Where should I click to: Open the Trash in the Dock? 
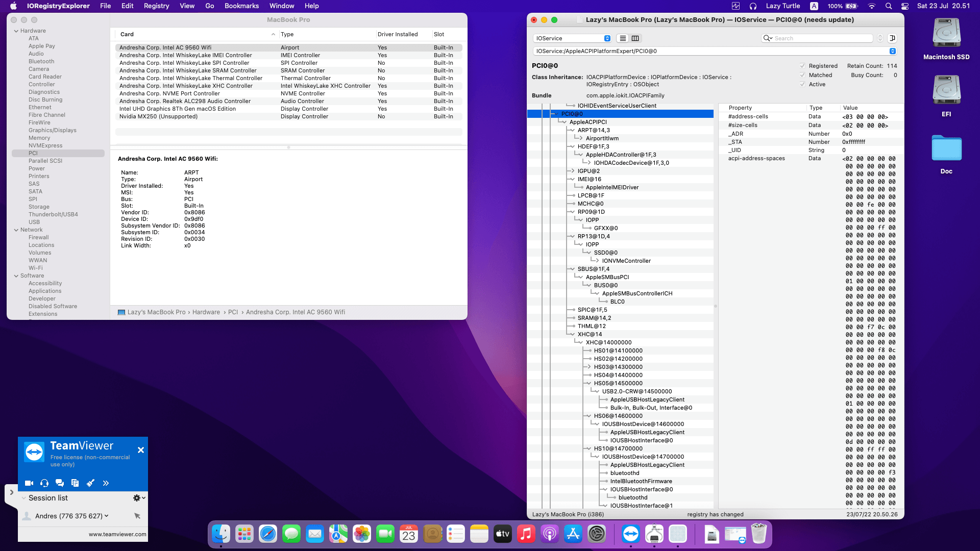click(x=759, y=534)
